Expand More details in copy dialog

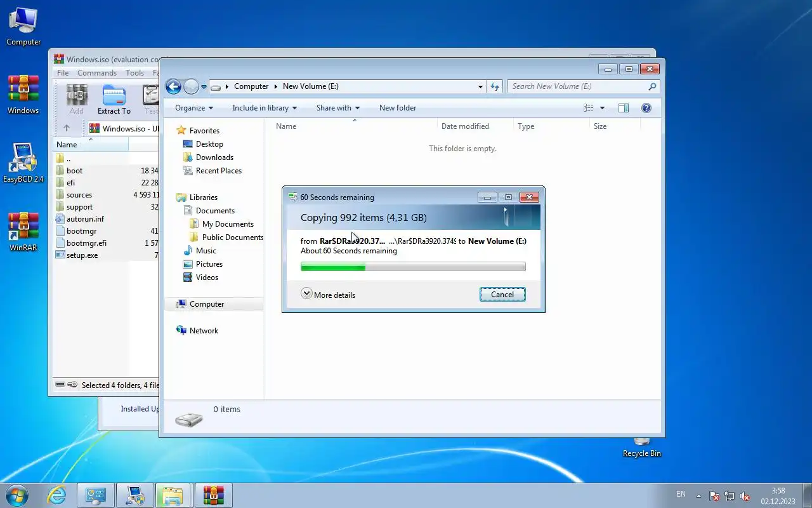click(328, 294)
